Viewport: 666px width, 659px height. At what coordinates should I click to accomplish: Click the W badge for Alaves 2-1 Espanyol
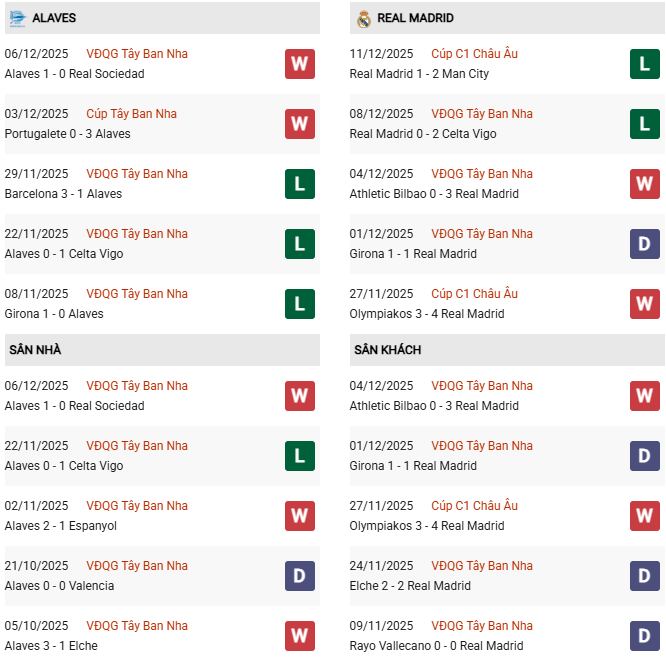pos(299,516)
